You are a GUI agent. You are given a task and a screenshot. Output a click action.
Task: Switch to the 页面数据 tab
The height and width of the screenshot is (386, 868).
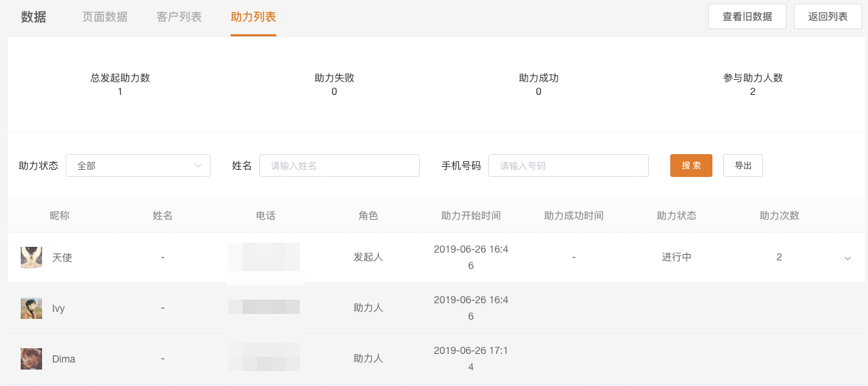105,17
